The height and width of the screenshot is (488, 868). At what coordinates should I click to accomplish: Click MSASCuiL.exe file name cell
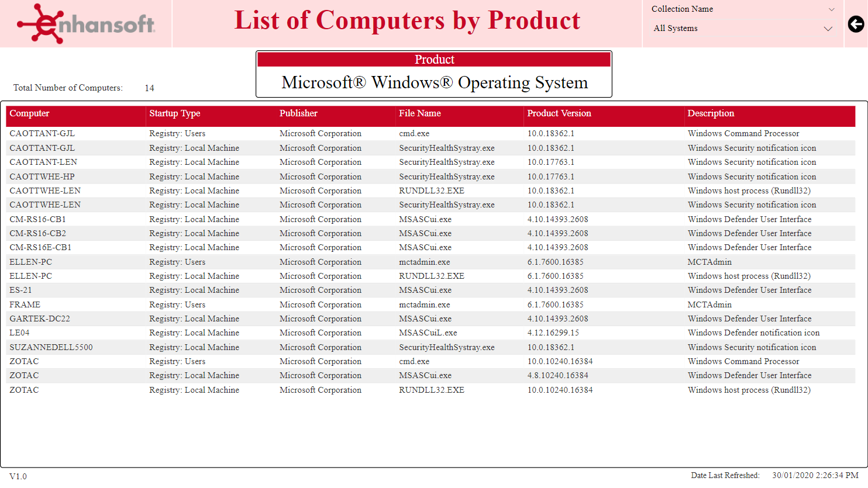(428, 333)
